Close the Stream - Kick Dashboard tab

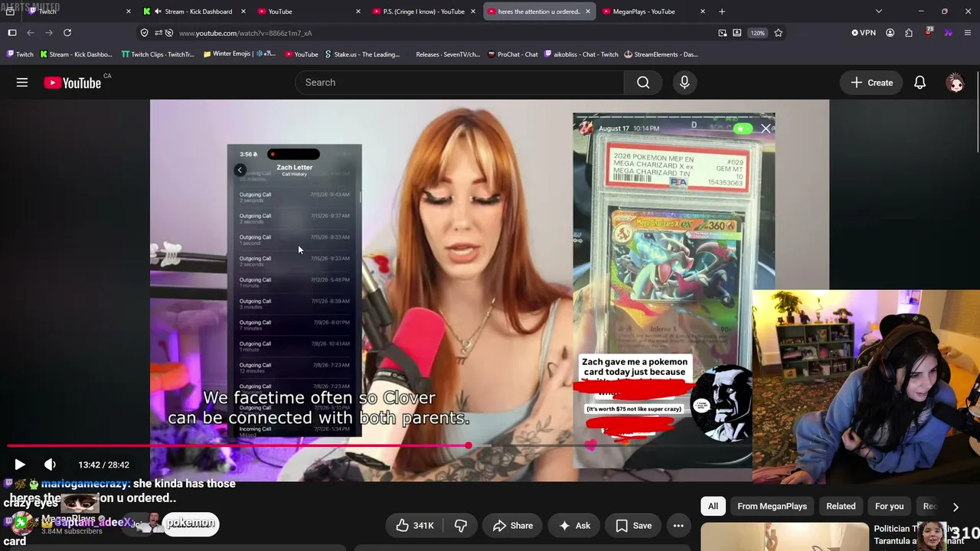243,11
